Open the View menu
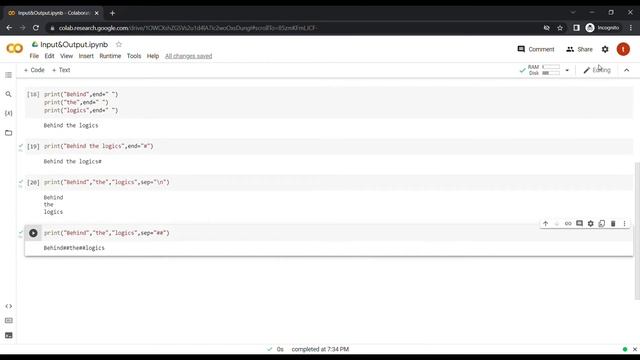This screenshot has width=640, height=360. pos(67,56)
